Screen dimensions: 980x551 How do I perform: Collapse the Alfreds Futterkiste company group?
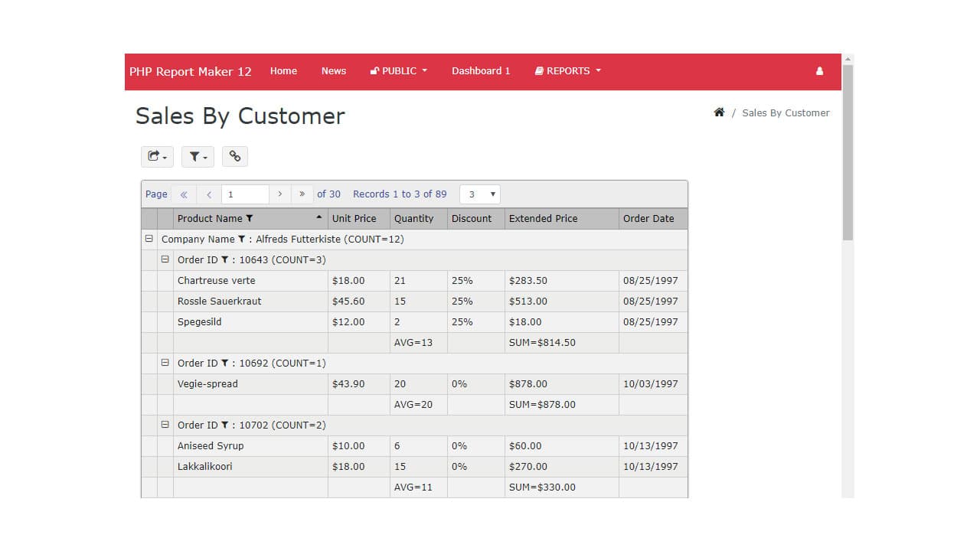pos(149,239)
